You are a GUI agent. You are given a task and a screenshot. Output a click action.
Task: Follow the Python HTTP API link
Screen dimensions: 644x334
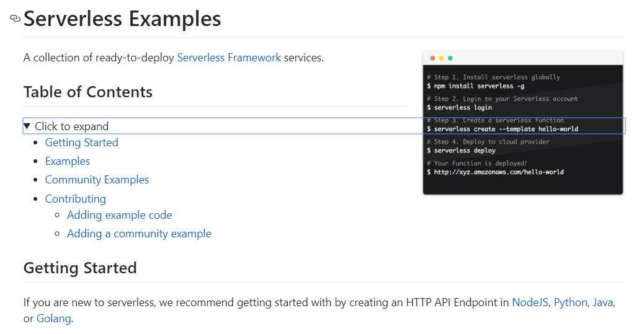570,302
